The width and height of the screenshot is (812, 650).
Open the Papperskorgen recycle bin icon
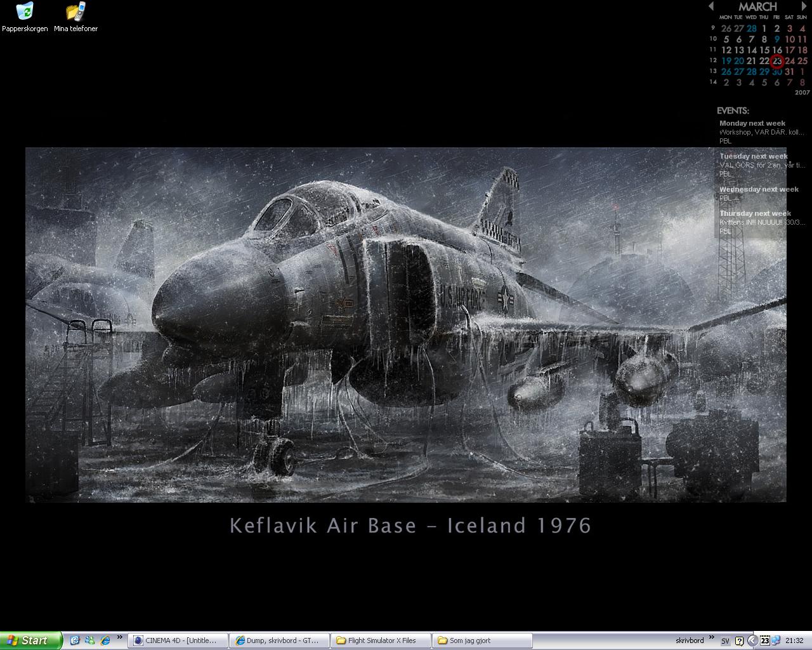point(25,17)
